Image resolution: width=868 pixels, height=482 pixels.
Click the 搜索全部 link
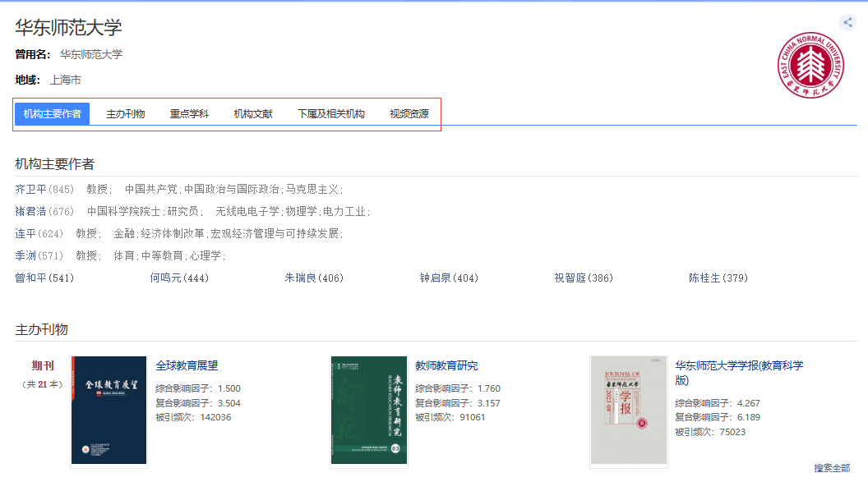832,468
